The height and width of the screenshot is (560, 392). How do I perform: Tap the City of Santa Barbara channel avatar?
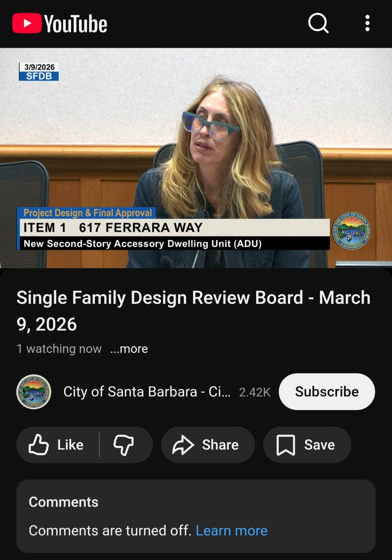34,392
